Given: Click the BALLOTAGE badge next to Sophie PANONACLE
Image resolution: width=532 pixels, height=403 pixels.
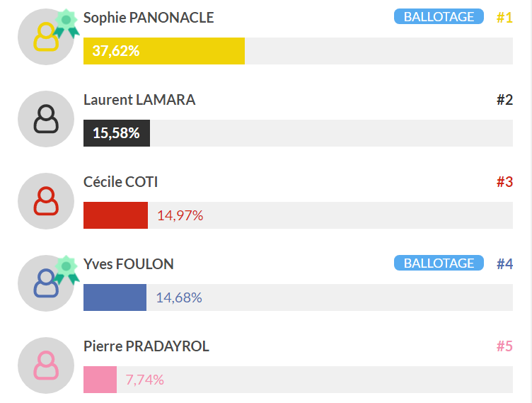Looking at the screenshot, I should point(439,17).
